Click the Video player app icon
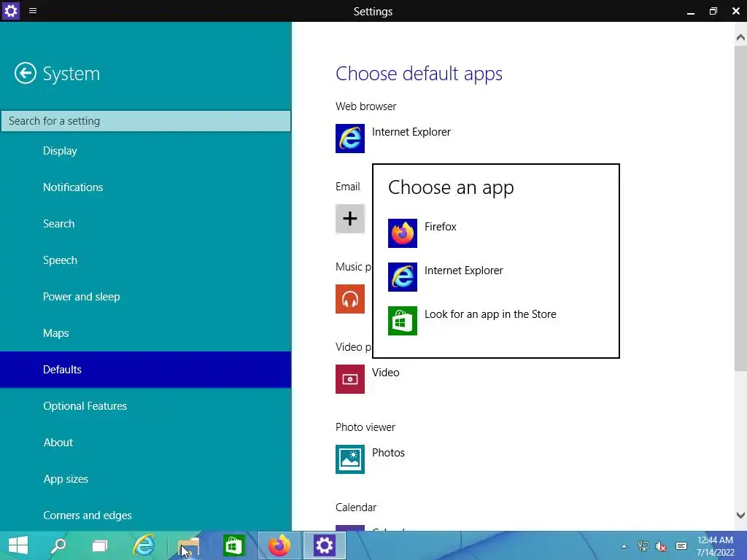This screenshot has width=747, height=560. pyautogui.click(x=349, y=379)
